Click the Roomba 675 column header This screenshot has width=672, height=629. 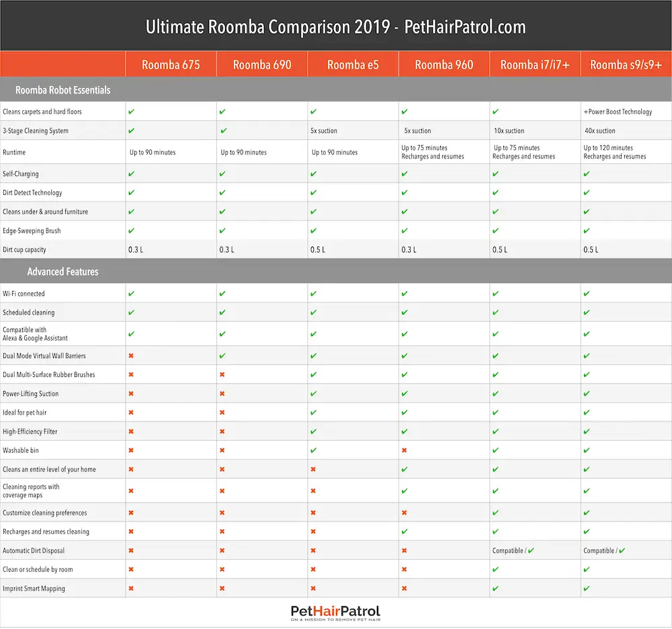tap(171, 65)
